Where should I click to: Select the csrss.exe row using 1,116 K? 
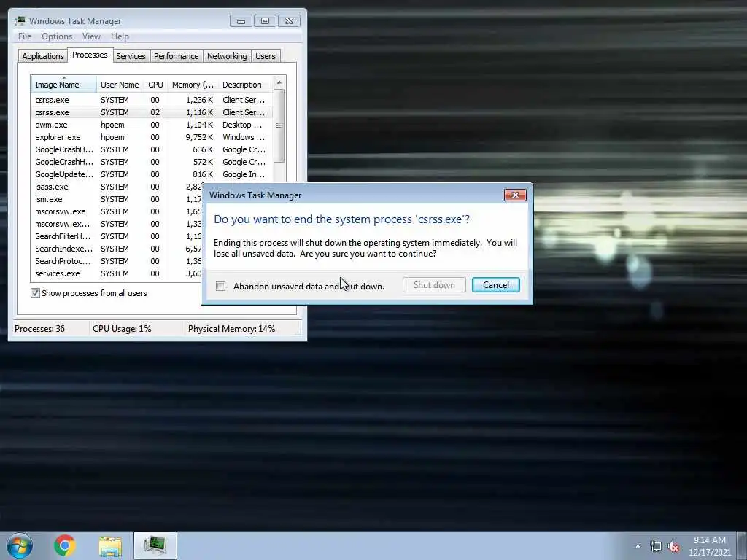[152, 112]
